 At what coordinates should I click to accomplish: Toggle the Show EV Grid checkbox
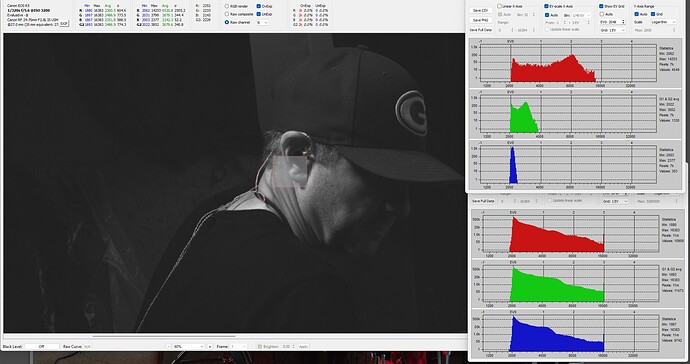[601, 6]
